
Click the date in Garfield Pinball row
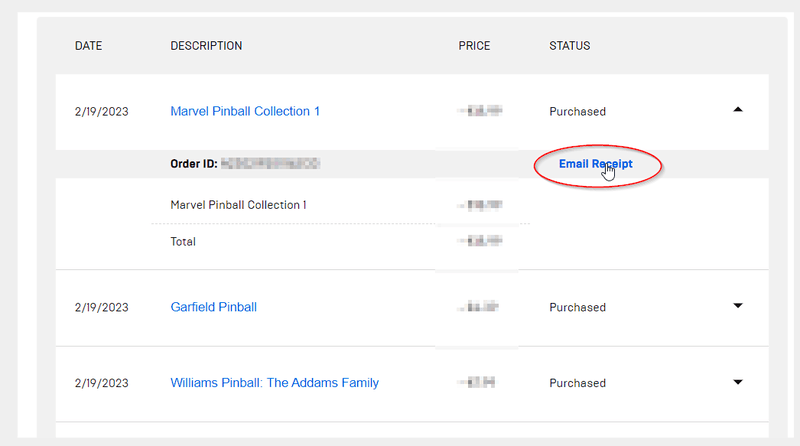coord(102,307)
